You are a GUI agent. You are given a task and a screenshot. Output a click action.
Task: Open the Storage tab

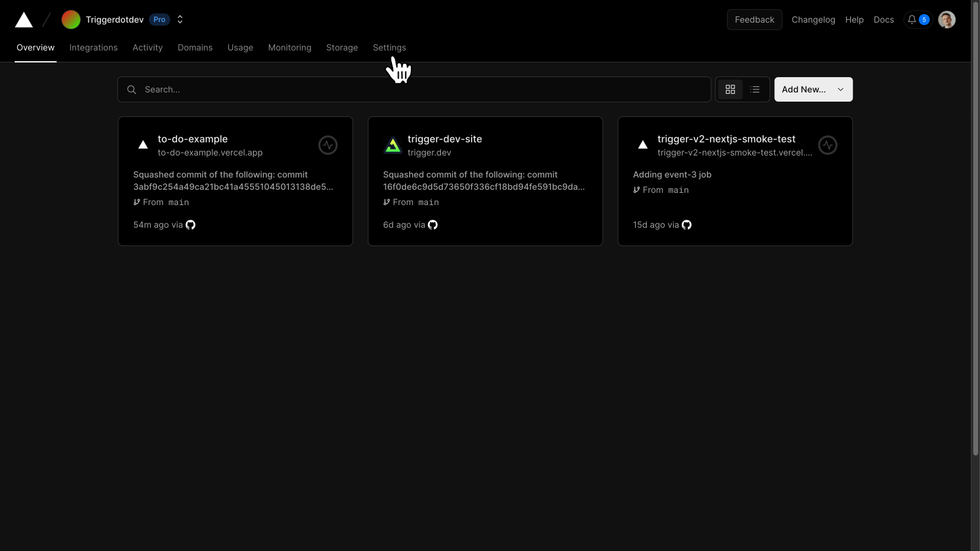pos(342,48)
